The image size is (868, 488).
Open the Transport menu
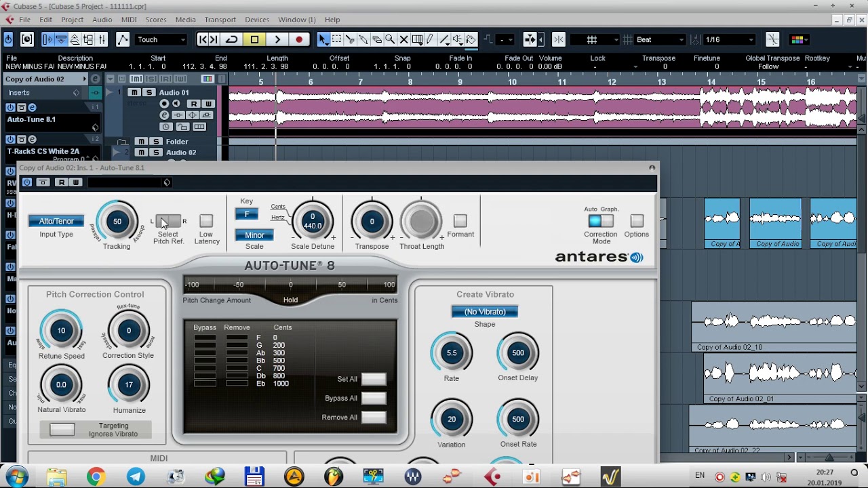(x=220, y=20)
